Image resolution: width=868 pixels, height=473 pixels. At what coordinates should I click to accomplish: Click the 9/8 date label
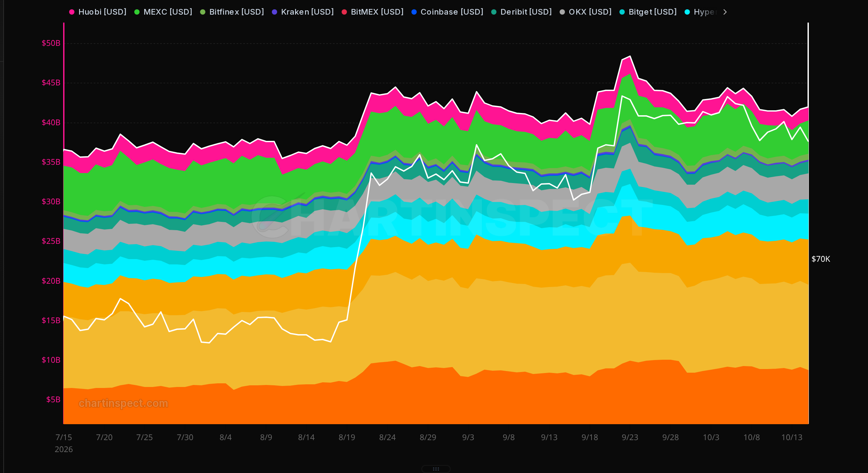pos(508,437)
